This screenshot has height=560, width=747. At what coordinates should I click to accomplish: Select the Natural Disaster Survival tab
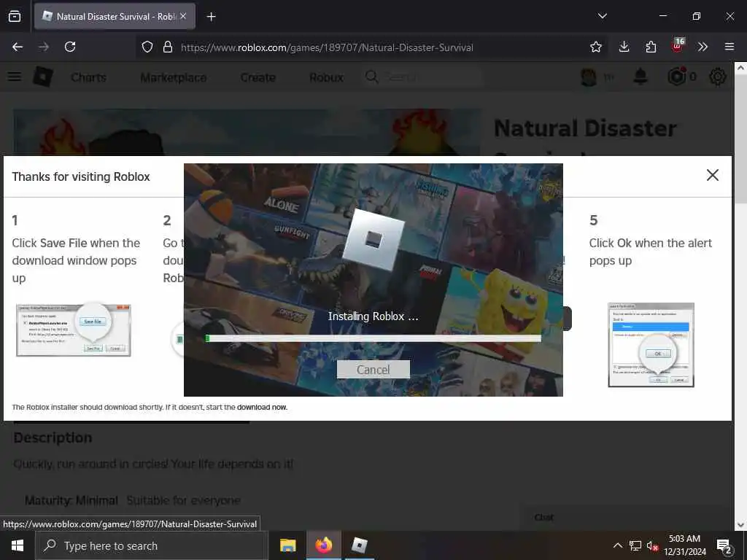[x=115, y=16]
